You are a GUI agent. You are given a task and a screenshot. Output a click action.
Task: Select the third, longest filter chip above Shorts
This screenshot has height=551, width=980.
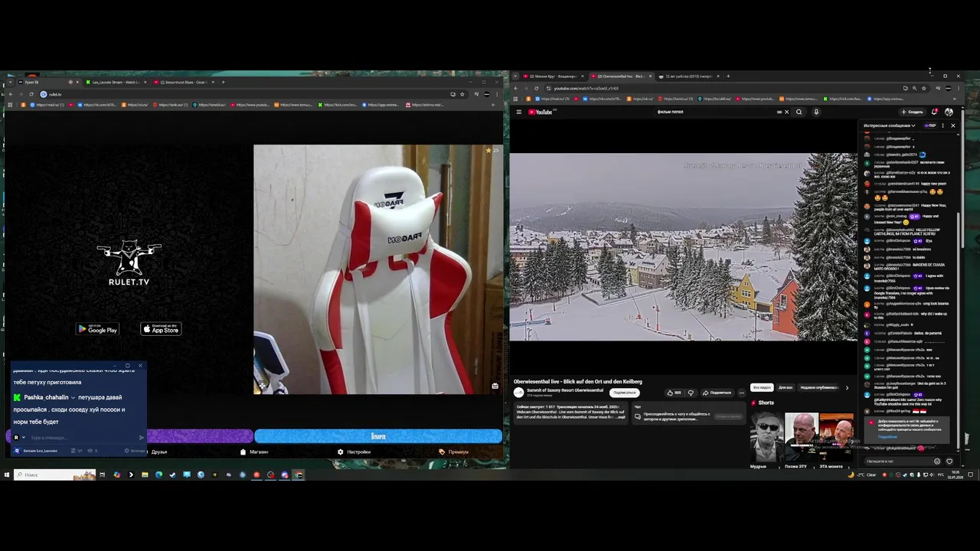tap(819, 387)
